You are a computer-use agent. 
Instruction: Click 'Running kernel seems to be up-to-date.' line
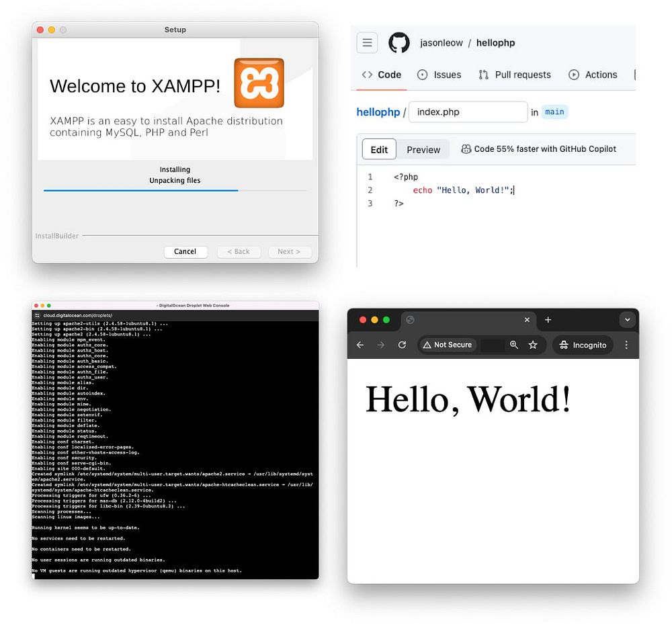point(86,528)
